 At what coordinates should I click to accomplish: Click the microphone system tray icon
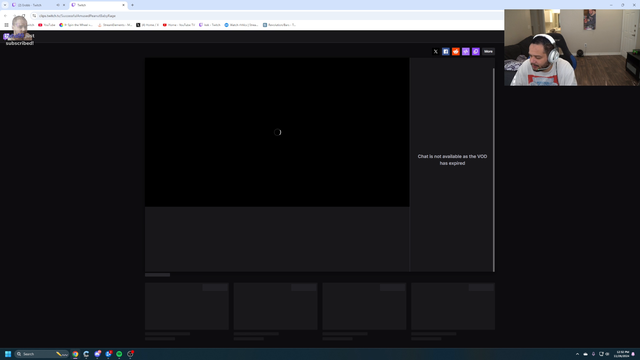(x=593, y=354)
